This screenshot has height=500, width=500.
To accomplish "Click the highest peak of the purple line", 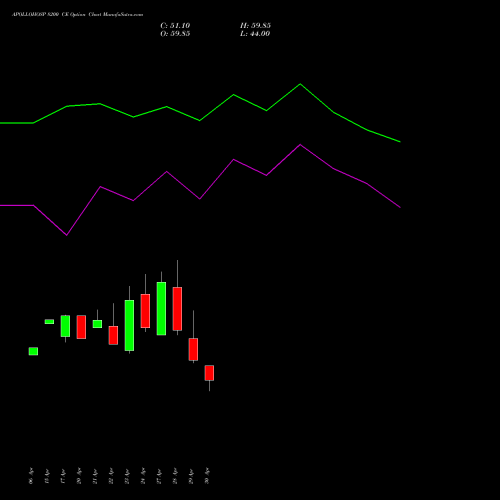I will click(x=300, y=145).
